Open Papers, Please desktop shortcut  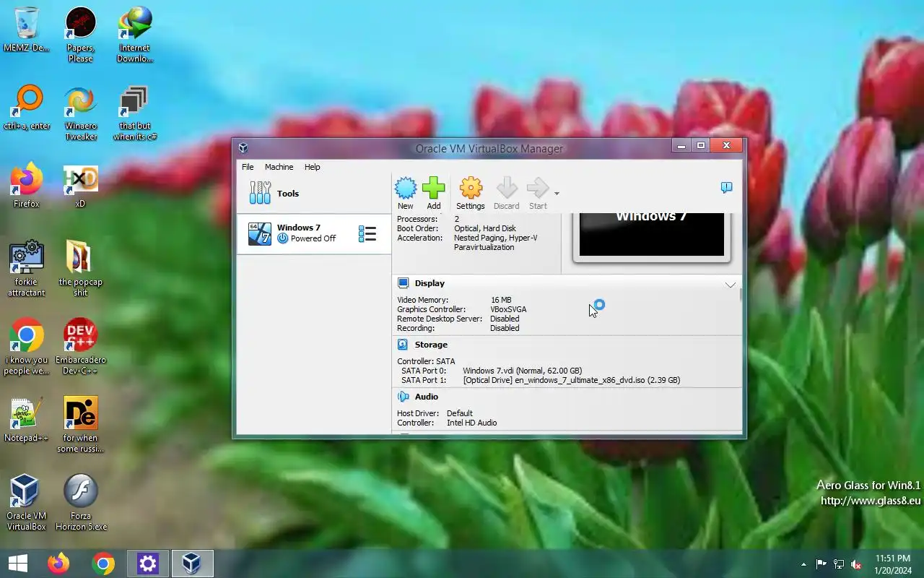(80, 34)
